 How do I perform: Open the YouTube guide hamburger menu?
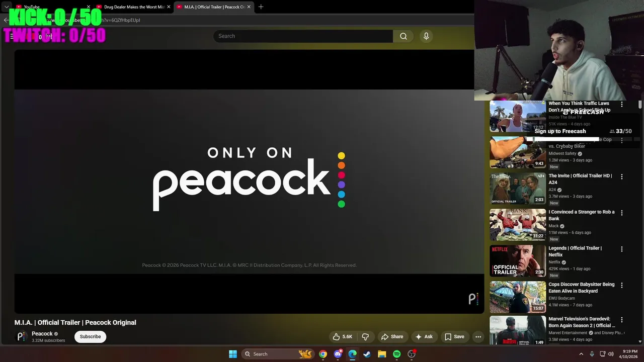click(x=12, y=36)
